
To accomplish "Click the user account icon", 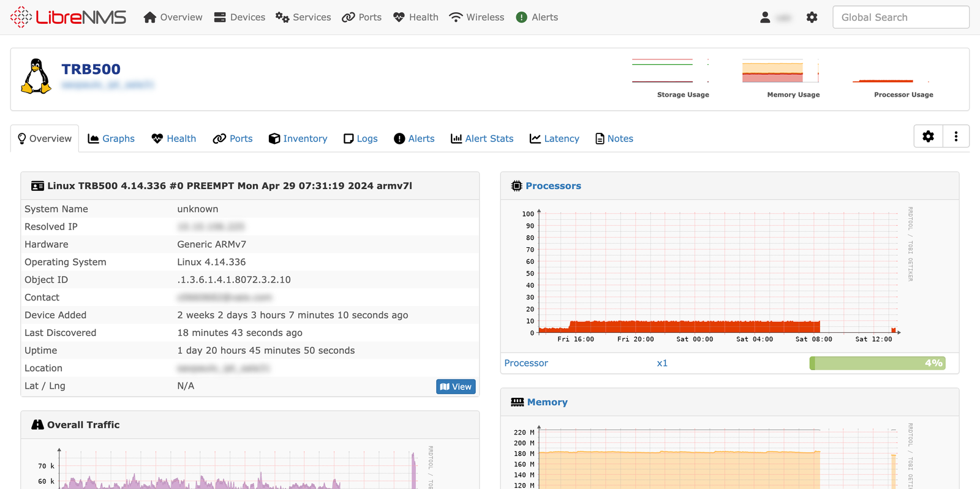I will point(765,17).
